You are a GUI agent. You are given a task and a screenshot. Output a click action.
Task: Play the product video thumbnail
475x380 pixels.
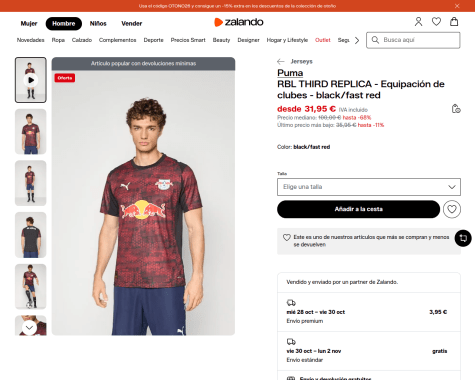[x=31, y=80]
